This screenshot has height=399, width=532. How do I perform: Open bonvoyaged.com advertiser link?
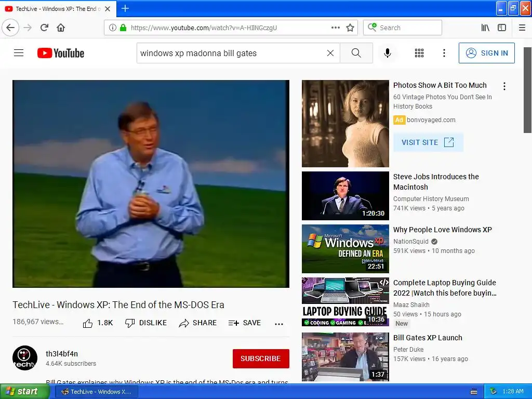point(431,120)
